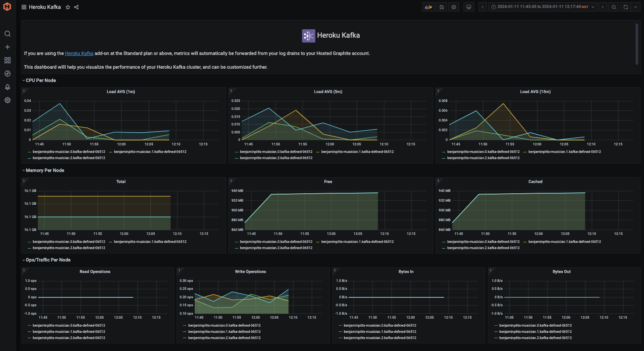Screen dimensions: 644x351
Task: Open the dashboard Share icon
Action: [x=76, y=7]
